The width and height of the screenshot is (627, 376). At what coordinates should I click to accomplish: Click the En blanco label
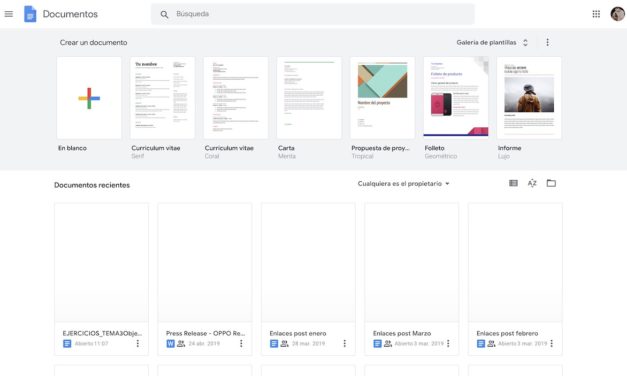tap(72, 148)
